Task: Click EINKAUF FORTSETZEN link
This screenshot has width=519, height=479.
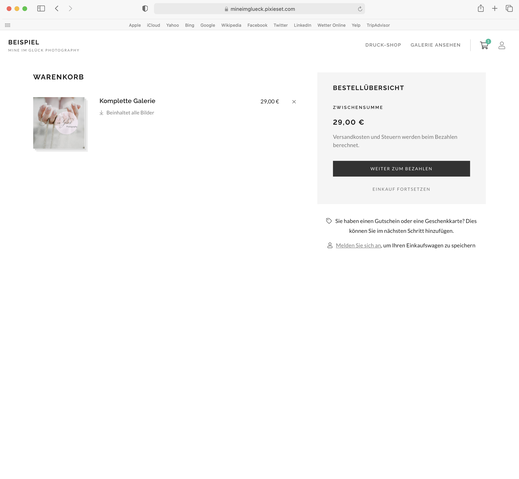Action: click(401, 189)
